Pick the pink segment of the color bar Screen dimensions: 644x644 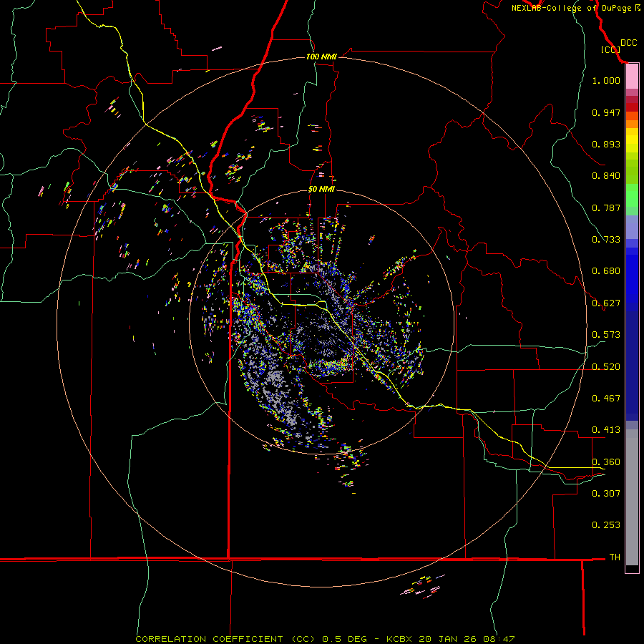(632, 77)
